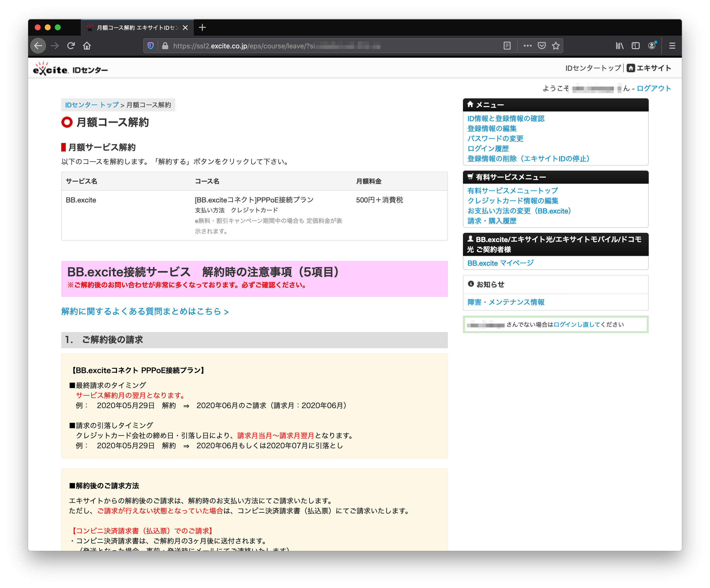Open the browser home page
Image resolution: width=710 pixels, height=588 pixels.
pos(87,46)
